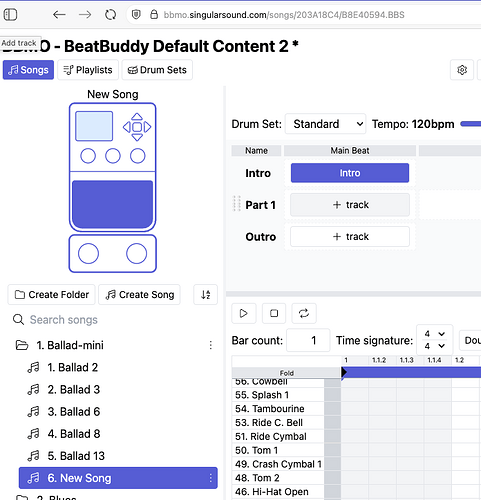The image size is (481, 500).
Task: Collapse the 1. Ballad-mini folder
Action: (x=22, y=345)
